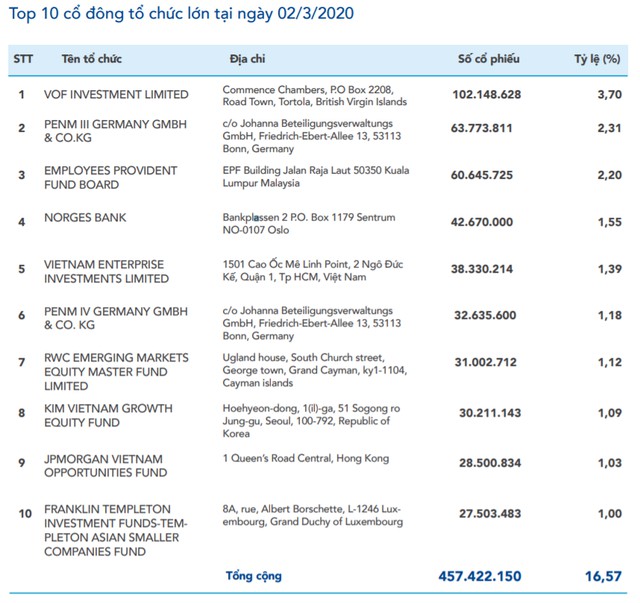Image resolution: width=640 pixels, height=603 pixels.
Task: Select share count 27.503.483
Action: click(x=490, y=514)
